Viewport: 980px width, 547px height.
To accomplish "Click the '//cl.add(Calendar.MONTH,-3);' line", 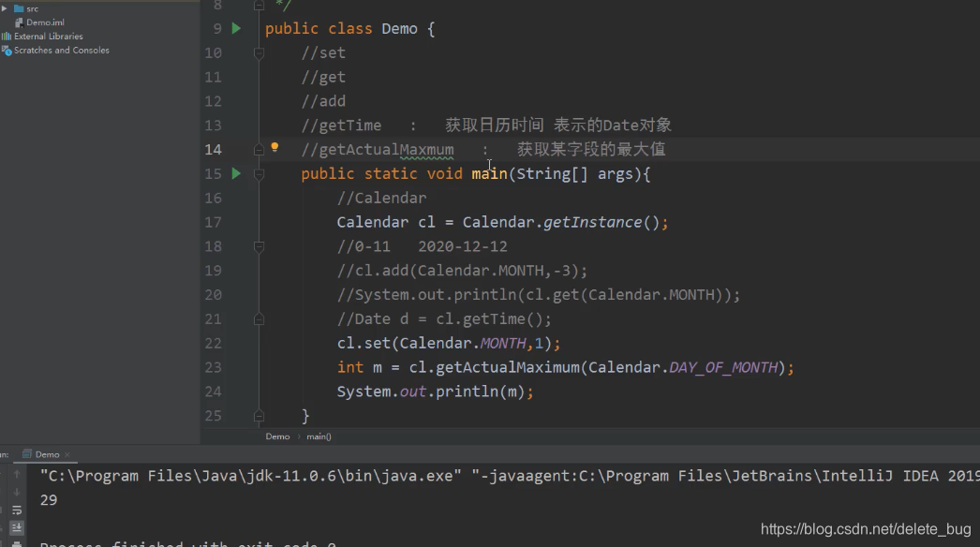I will point(463,271).
